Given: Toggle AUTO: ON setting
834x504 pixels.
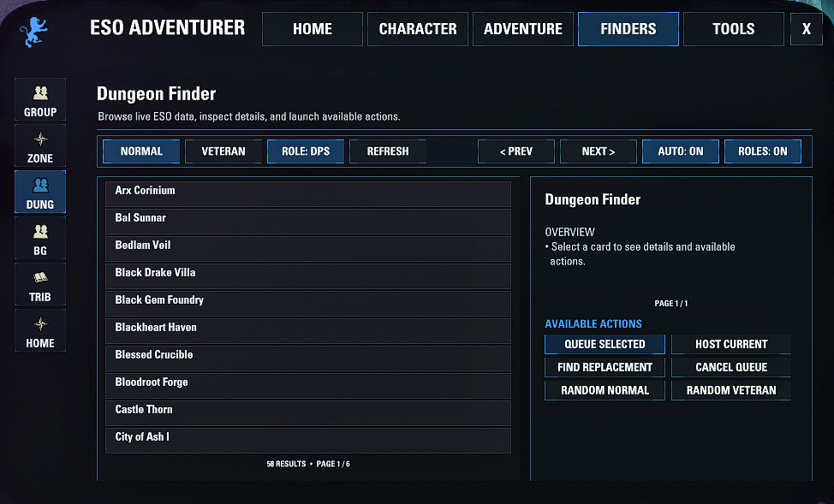Looking at the screenshot, I should tap(680, 151).
